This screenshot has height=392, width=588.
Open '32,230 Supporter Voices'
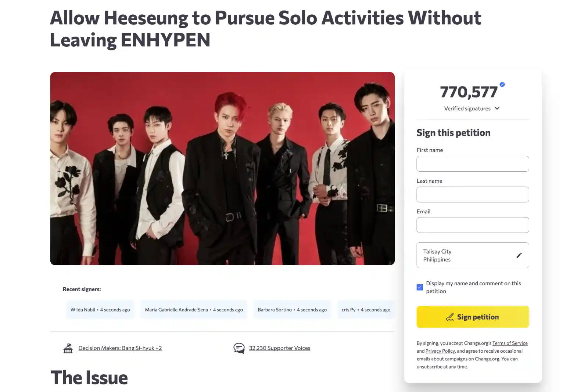(280, 348)
